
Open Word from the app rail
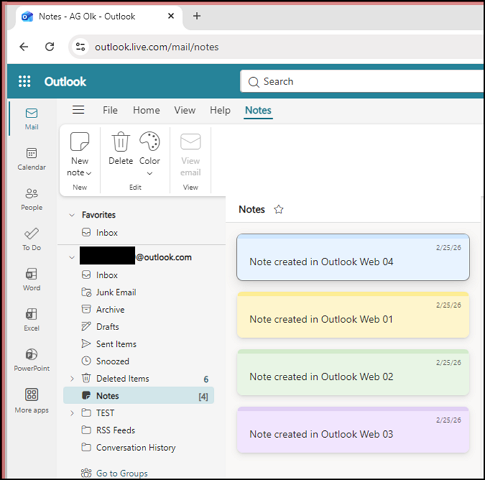32,280
